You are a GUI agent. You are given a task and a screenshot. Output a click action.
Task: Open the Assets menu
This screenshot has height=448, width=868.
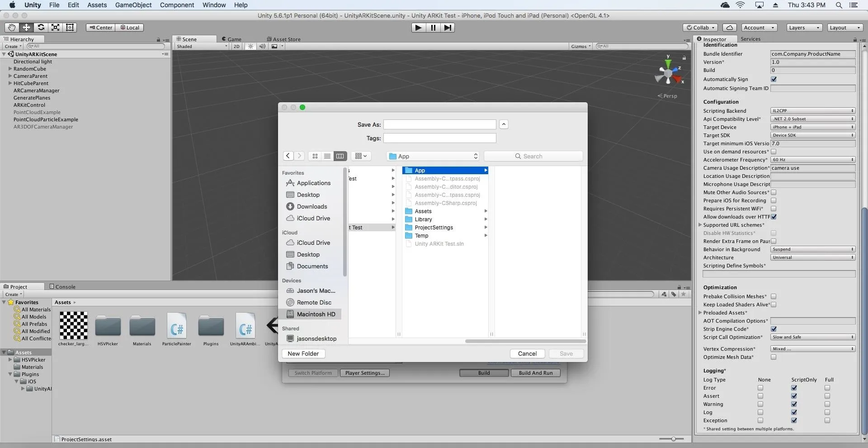coord(97,5)
